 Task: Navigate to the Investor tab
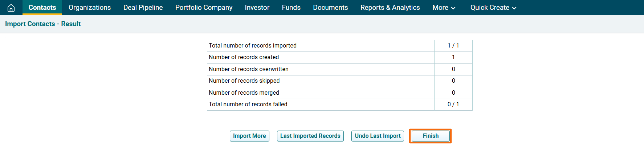pyautogui.click(x=257, y=8)
